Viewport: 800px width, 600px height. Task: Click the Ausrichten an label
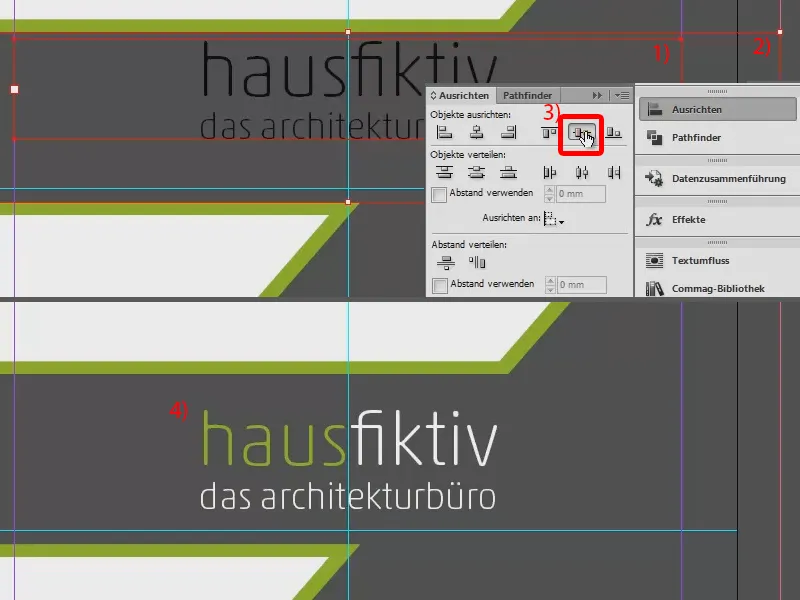click(511, 218)
